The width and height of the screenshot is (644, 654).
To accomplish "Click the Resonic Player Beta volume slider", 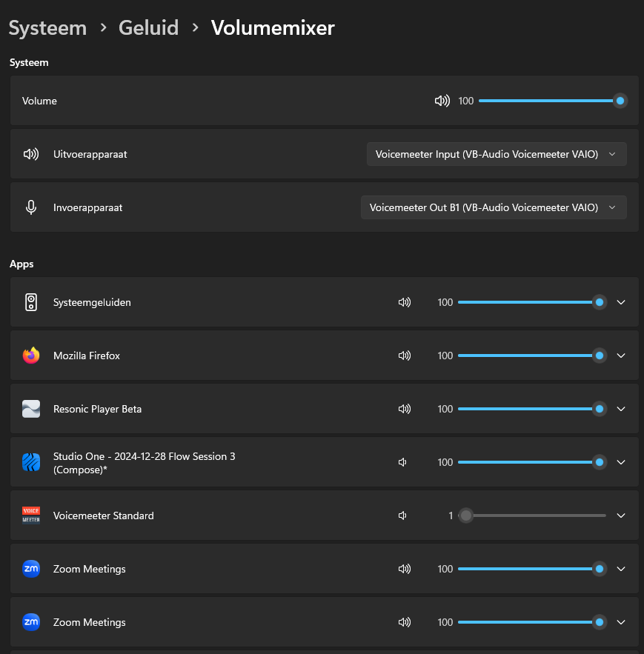I will 532,409.
